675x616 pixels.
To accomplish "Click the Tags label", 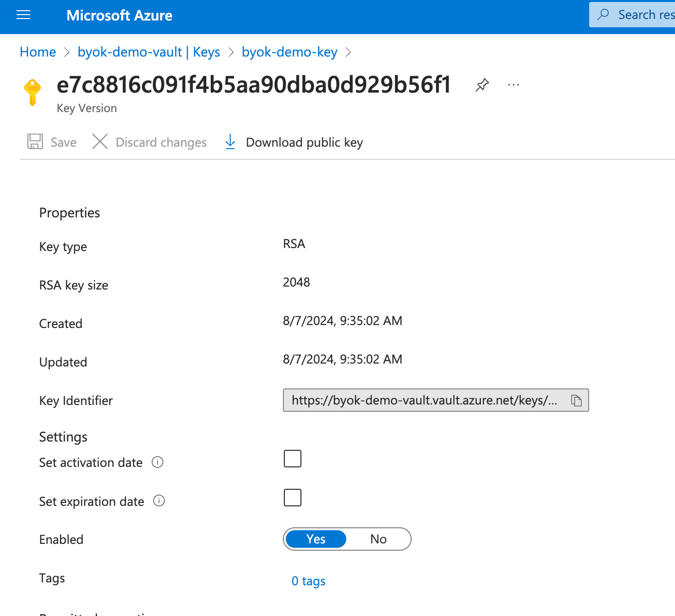I will [x=52, y=578].
